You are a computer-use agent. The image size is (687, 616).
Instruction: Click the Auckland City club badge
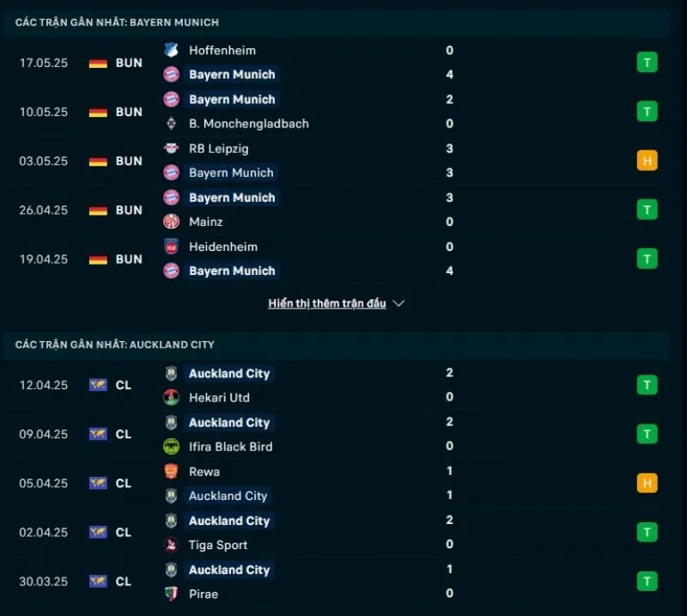point(171,374)
